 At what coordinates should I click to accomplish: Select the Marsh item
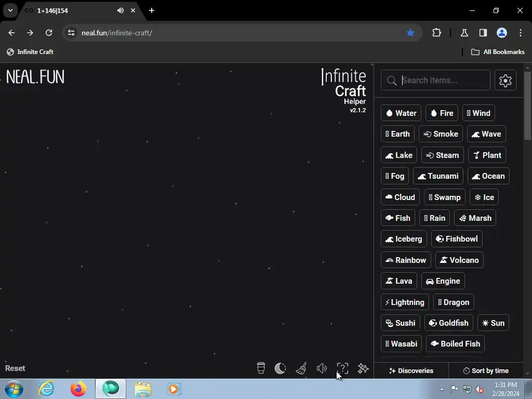click(x=475, y=218)
